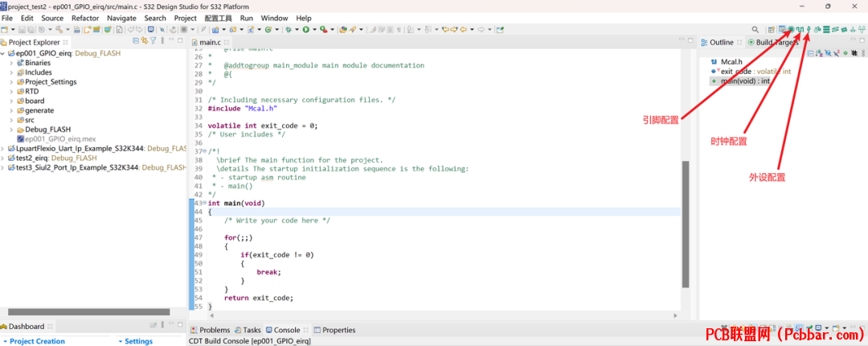Select main(void) : int in Outline
Screen dimensions: 868x346
[x=740, y=81]
